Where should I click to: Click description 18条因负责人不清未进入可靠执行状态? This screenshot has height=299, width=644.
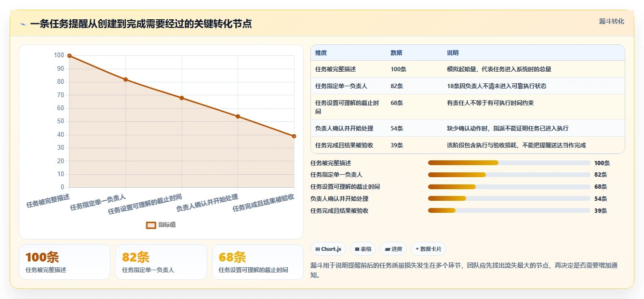496,86
